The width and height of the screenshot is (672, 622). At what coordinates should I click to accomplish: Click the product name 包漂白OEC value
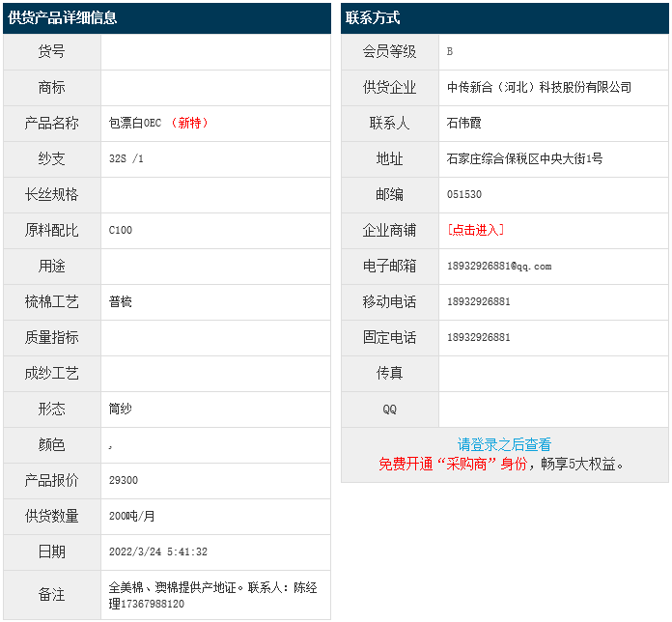tap(135, 123)
